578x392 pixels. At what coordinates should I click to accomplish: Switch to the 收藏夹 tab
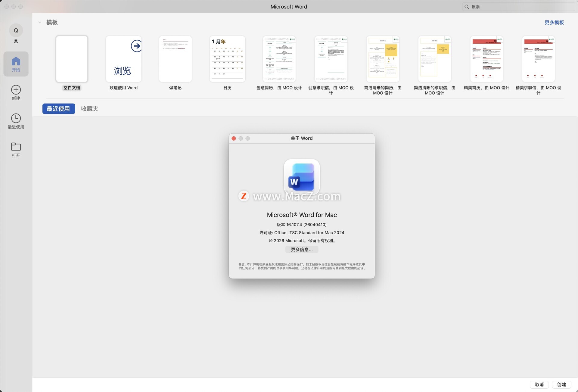90,109
